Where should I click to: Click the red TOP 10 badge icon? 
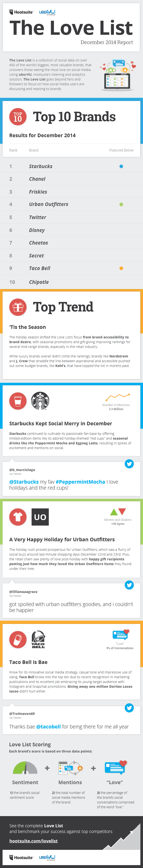coord(18,117)
